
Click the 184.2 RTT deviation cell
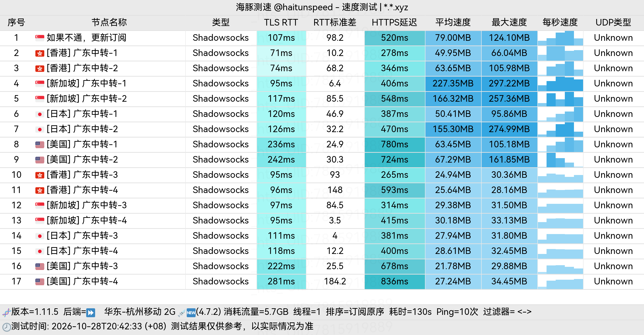pos(335,282)
